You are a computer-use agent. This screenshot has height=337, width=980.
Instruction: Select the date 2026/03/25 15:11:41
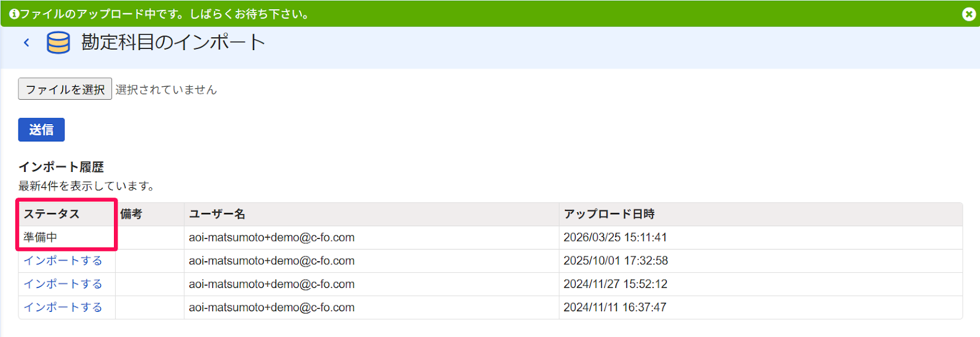coord(615,237)
